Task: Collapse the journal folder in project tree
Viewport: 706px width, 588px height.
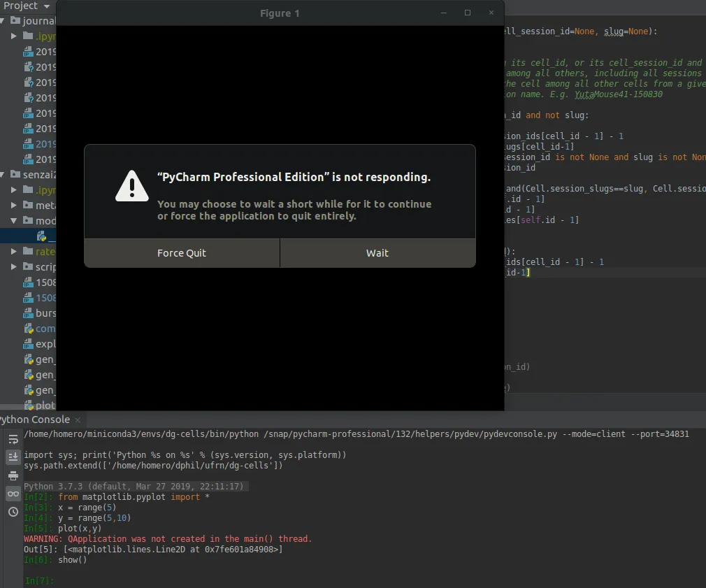Action: click(3, 21)
